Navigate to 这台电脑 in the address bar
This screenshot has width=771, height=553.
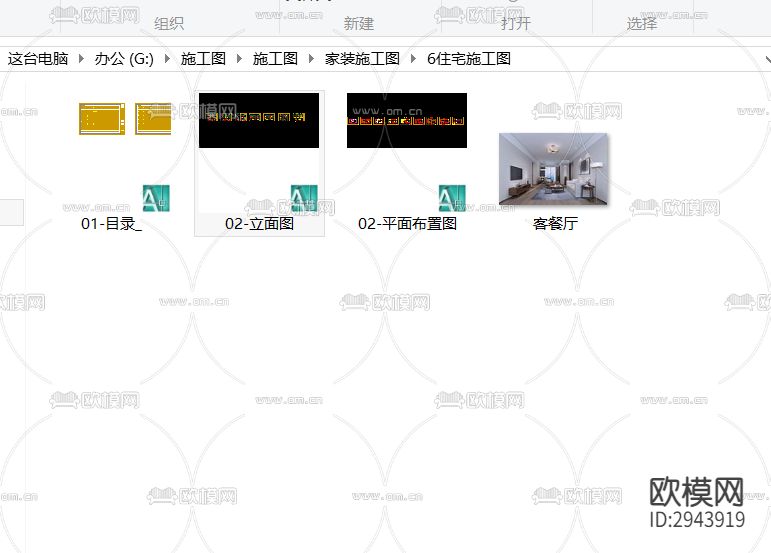pyautogui.click(x=38, y=59)
